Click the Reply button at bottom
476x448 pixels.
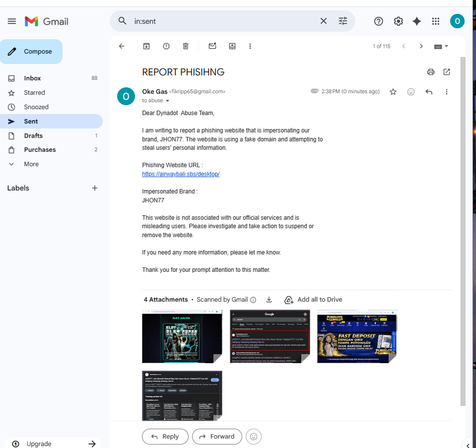(x=165, y=437)
